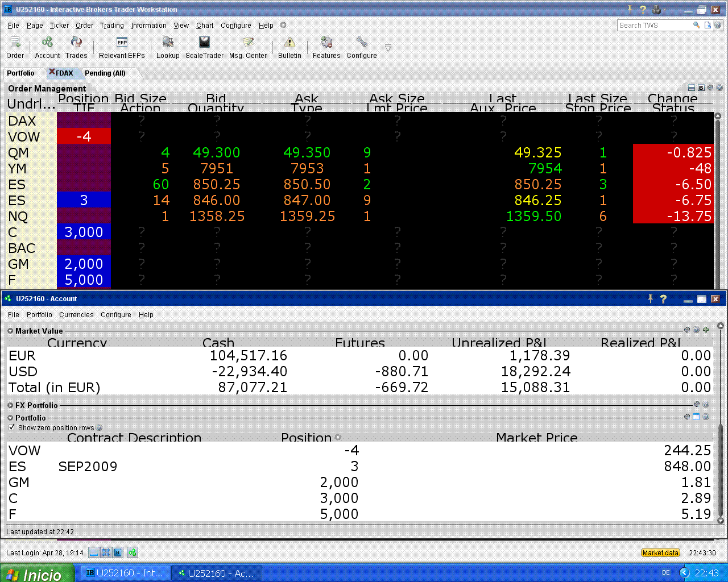Open the Lookup tool
Viewport: 728px width, 582px height.
click(168, 43)
